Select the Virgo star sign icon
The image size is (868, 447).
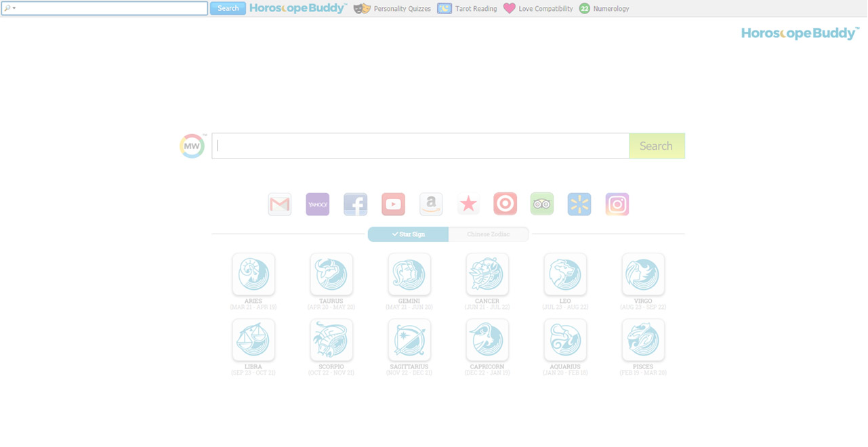click(643, 274)
